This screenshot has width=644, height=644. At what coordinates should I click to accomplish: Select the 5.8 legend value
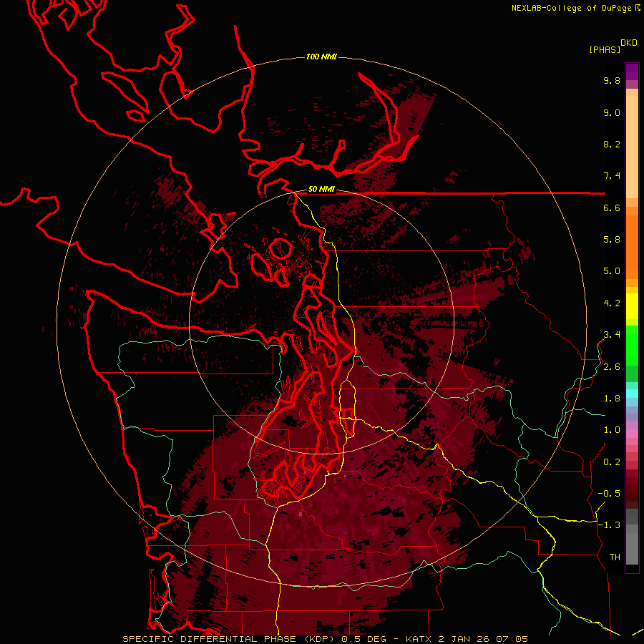[x=612, y=240]
